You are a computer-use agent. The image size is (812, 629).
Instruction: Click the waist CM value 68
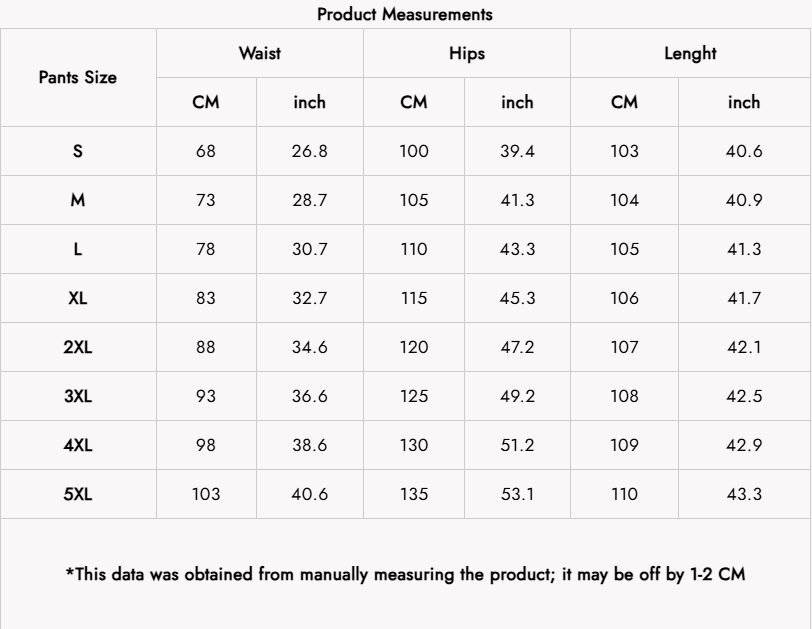click(206, 151)
